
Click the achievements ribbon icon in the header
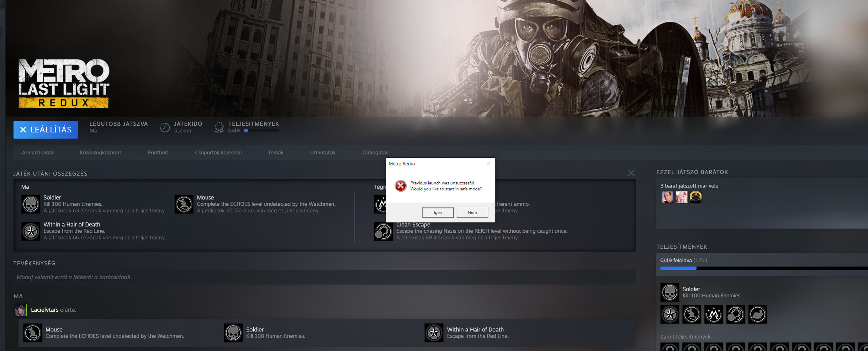pos(219,128)
